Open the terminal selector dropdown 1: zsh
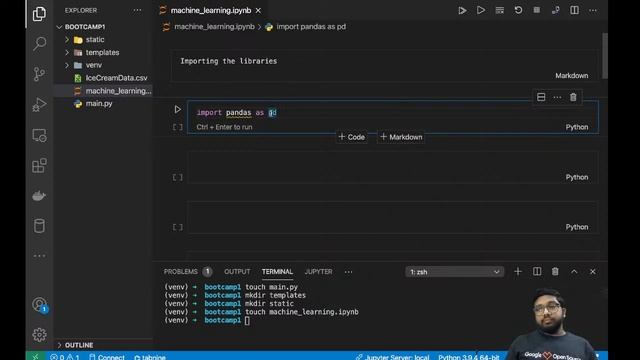 (454, 272)
